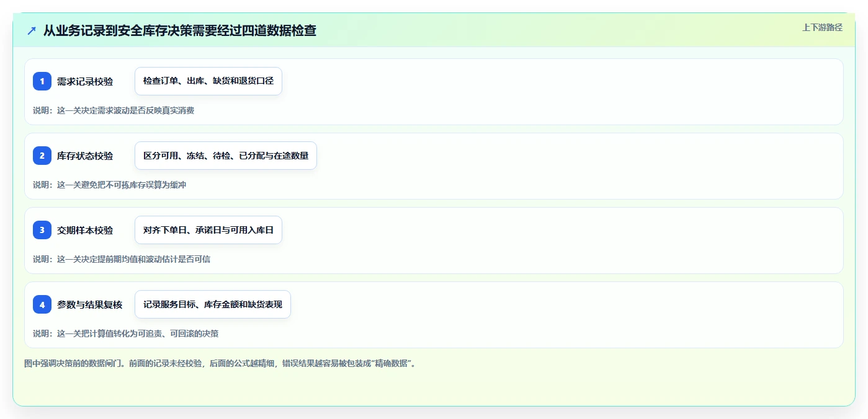Screen dimensions: 868x419
Task: Click the 记录服务目标、库存金额和缺货表现 box
Action: pyautogui.click(x=213, y=304)
